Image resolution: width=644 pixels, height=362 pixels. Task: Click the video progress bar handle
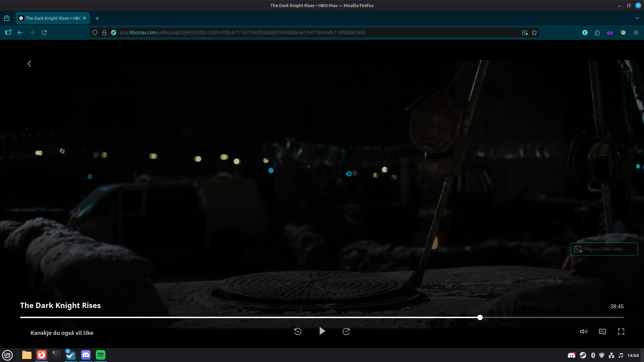click(x=480, y=317)
